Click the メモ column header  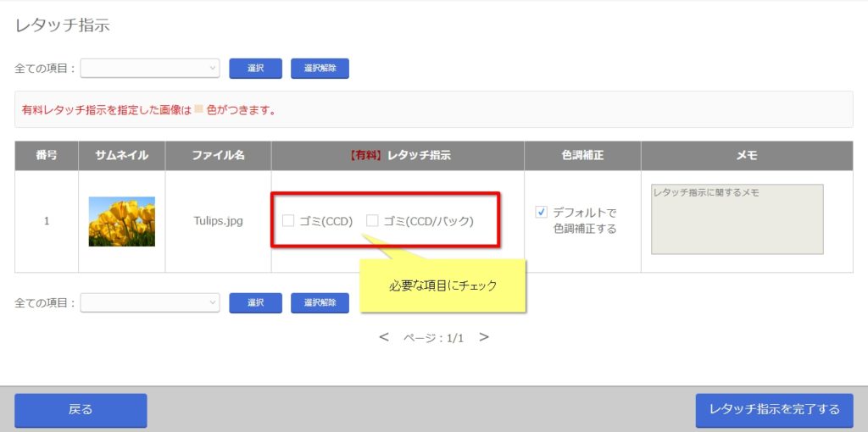point(747,155)
